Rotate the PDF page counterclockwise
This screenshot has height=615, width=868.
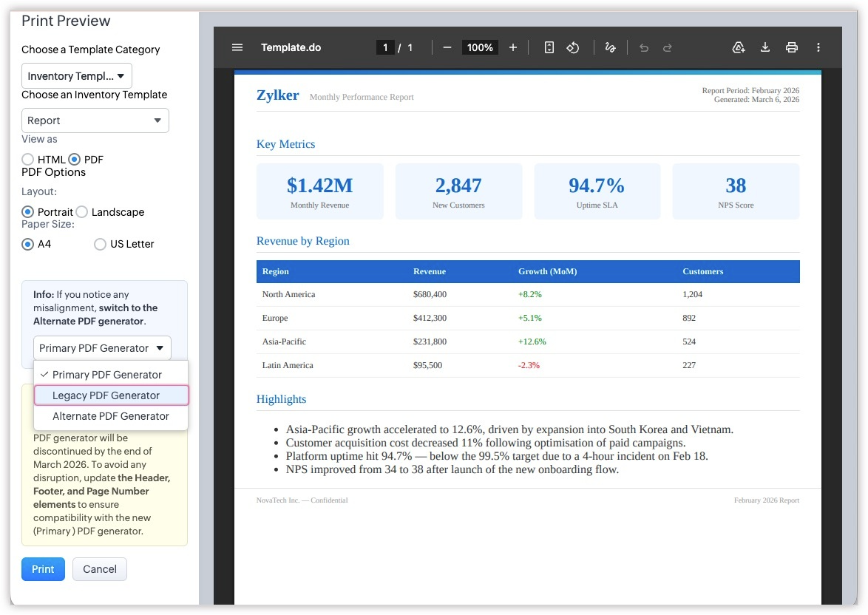tap(572, 47)
